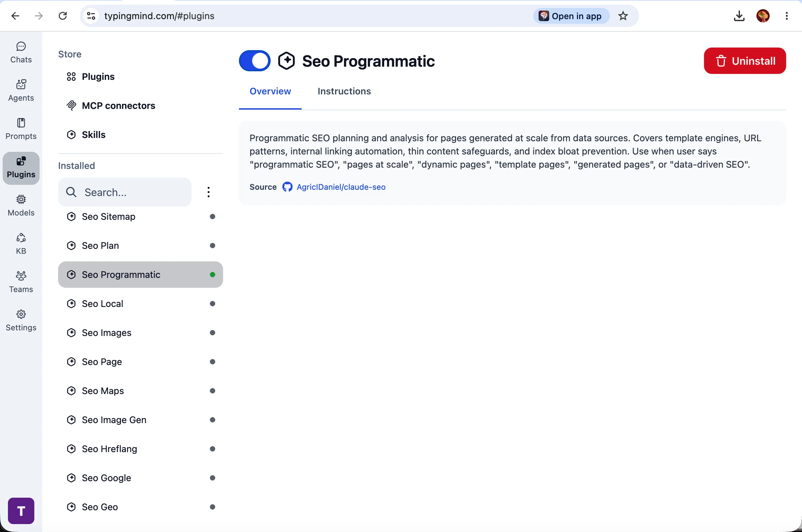Image resolution: width=802 pixels, height=532 pixels.
Task: Select Seo Geo in the installed list
Action: tap(141, 507)
